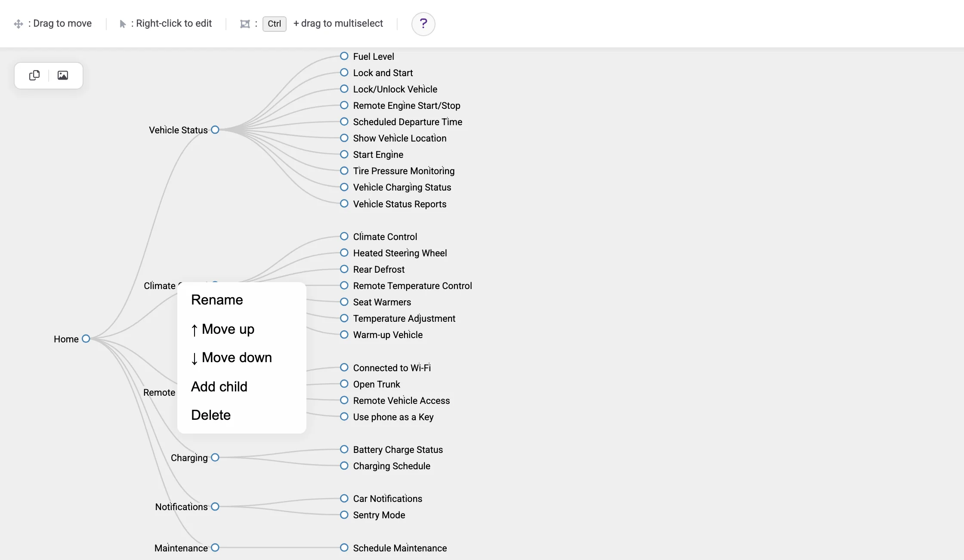Click the Tire Pressure Monitoring node circle
Screen dimensions: 964x560
click(344, 170)
